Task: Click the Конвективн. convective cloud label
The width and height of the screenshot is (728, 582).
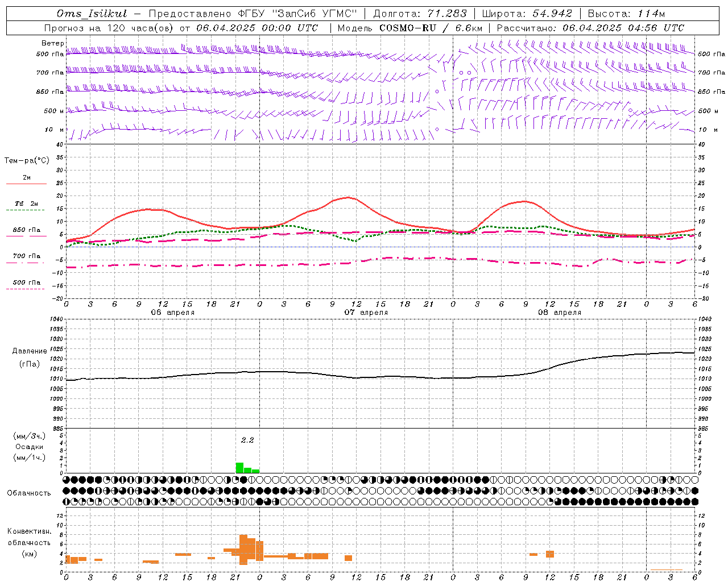Action: coord(30,531)
